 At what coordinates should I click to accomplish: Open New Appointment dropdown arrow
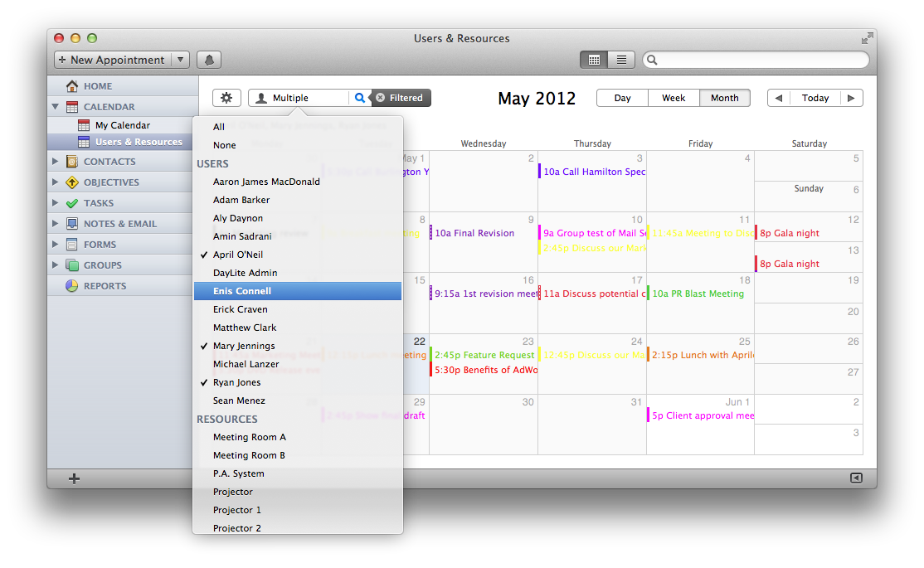(x=180, y=60)
